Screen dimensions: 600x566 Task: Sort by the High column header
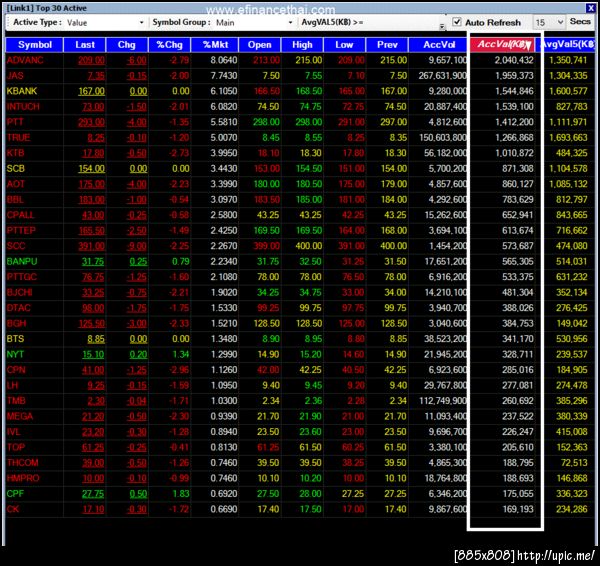click(x=302, y=45)
